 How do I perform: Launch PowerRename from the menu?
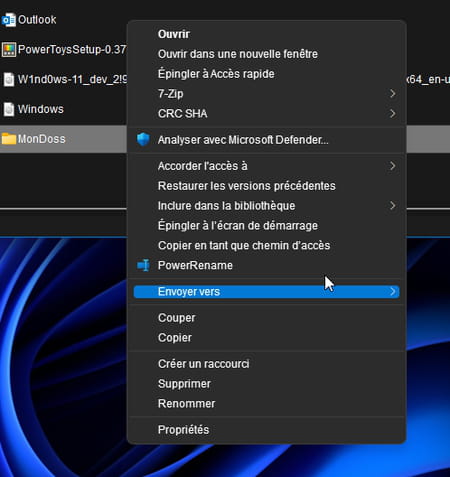tap(266, 265)
